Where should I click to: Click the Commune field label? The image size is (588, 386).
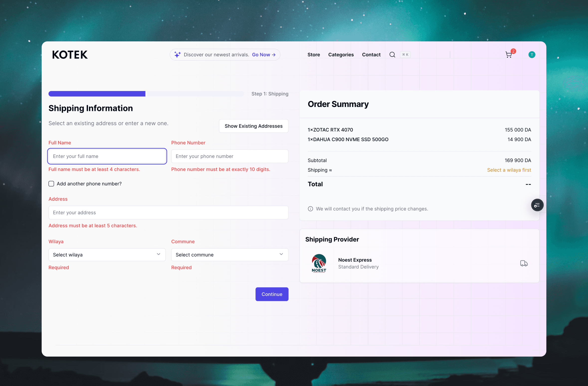183,241
